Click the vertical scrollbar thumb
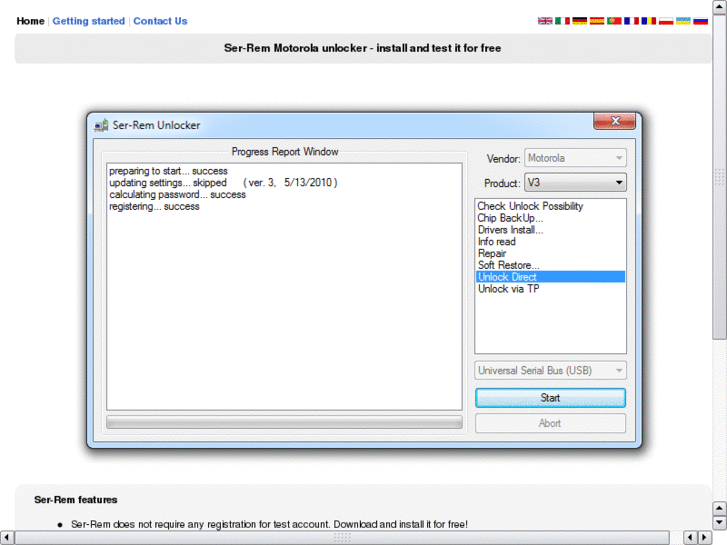 tap(720, 177)
